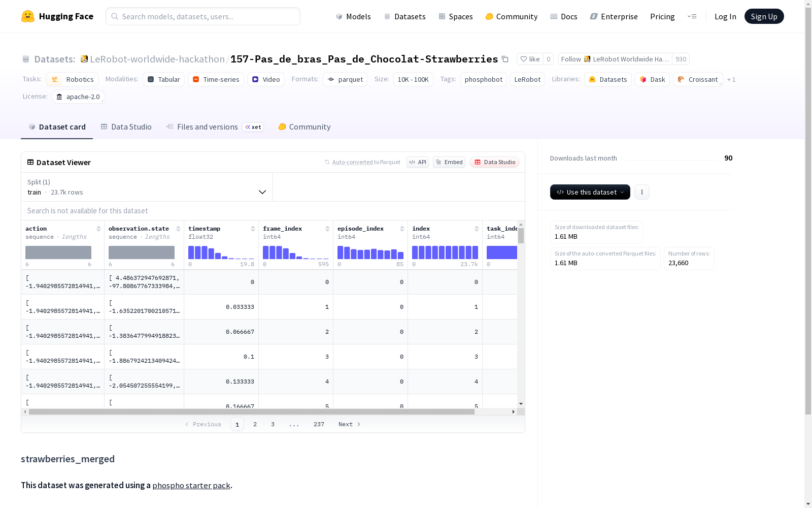
Task: Switch to the Data Studio tab
Action: pyautogui.click(x=126, y=127)
